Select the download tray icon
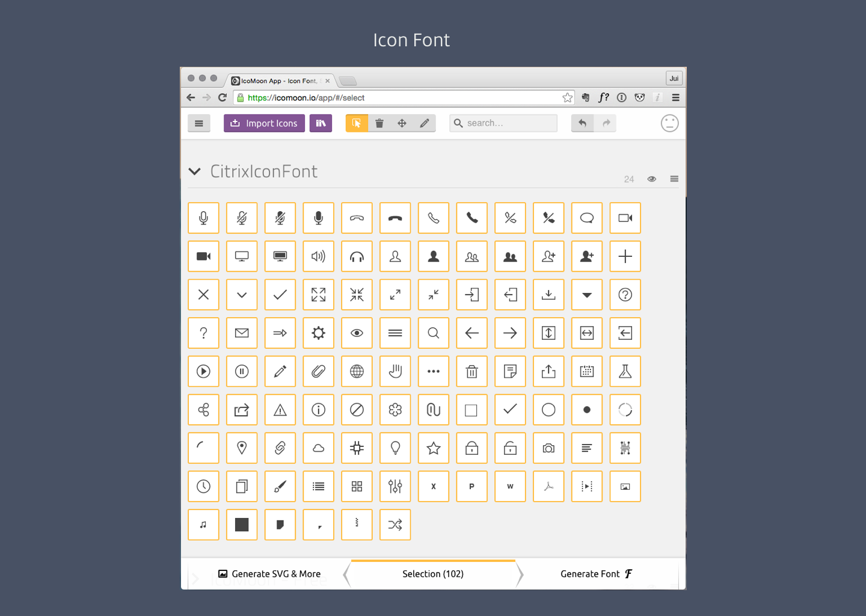Screen dimensions: 866x616 click(x=548, y=295)
